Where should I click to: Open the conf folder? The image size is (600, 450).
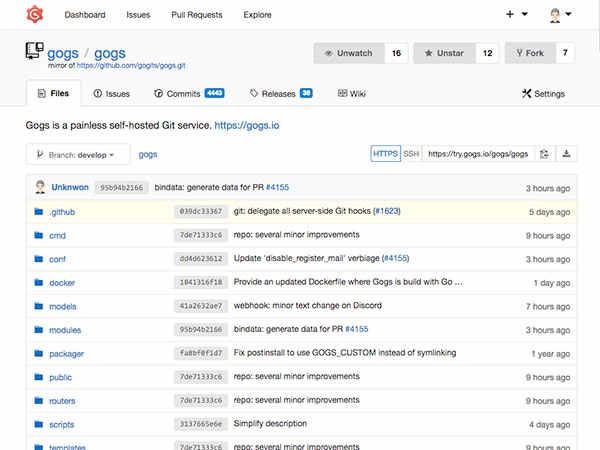click(x=57, y=259)
